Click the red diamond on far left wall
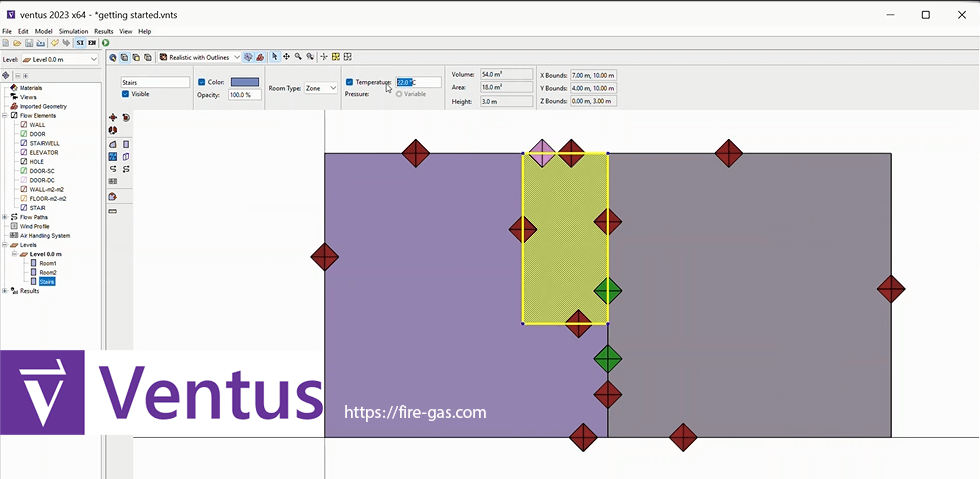Screen dimensions: 980x479 pyautogui.click(x=325, y=256)
